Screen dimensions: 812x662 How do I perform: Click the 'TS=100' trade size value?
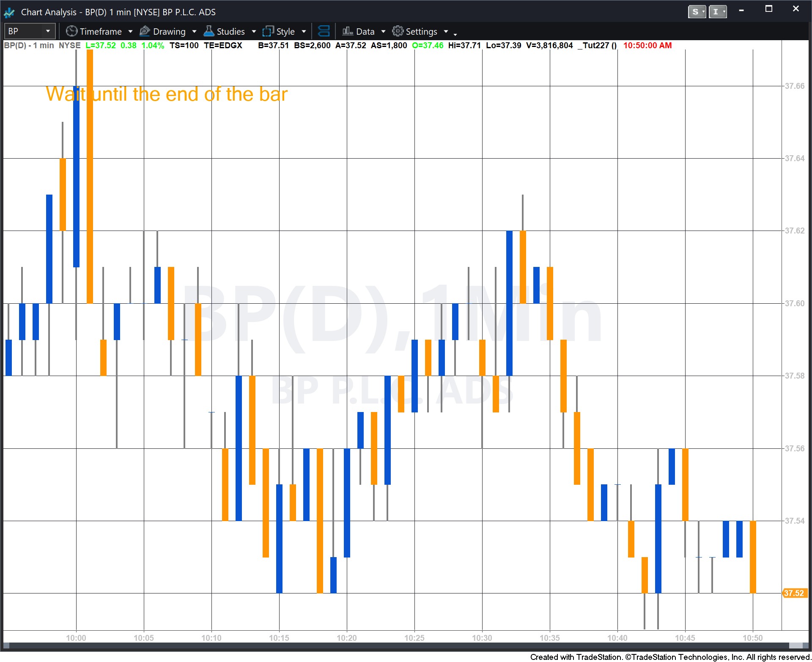[184, 46]
